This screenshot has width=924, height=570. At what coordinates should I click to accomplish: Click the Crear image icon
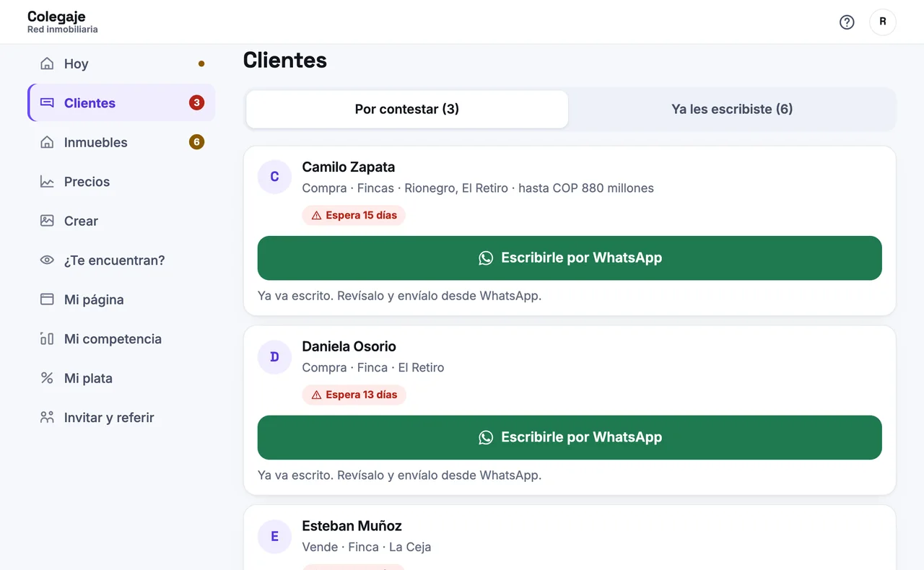(47, 221)
